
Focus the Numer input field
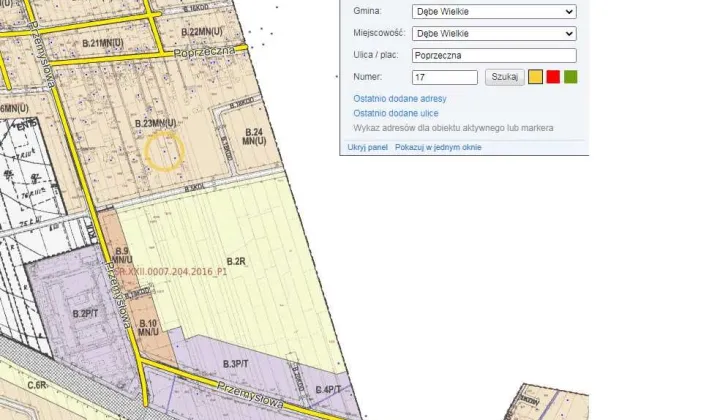coord(444,77)
